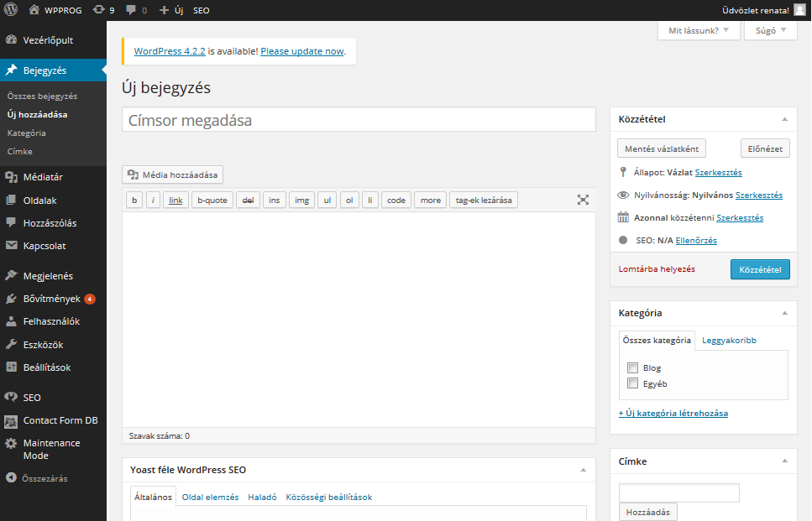Collapse the Yoast WordPress SEO panel

tap(584, 470)
